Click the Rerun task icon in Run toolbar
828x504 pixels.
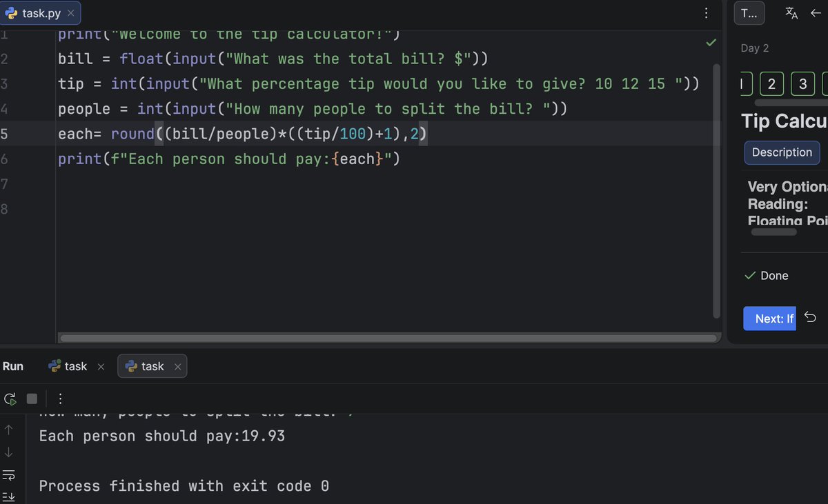pyautogui.click(x=10, y=399)
